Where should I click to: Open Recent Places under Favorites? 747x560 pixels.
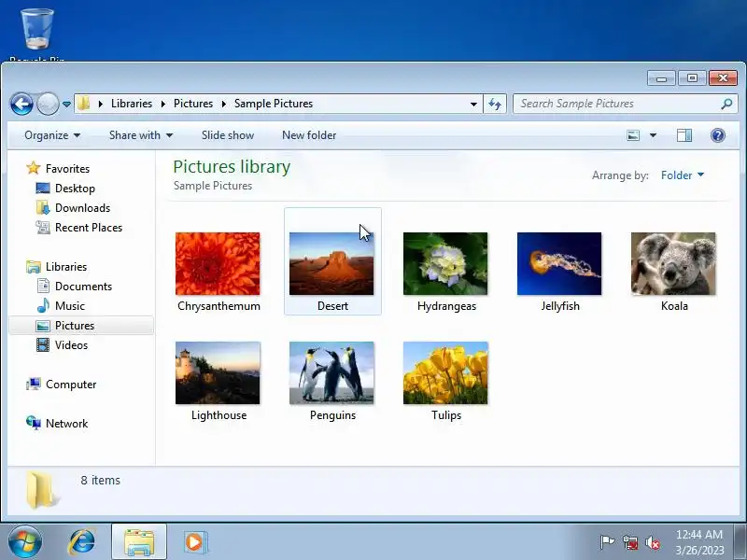coord(89,227)
